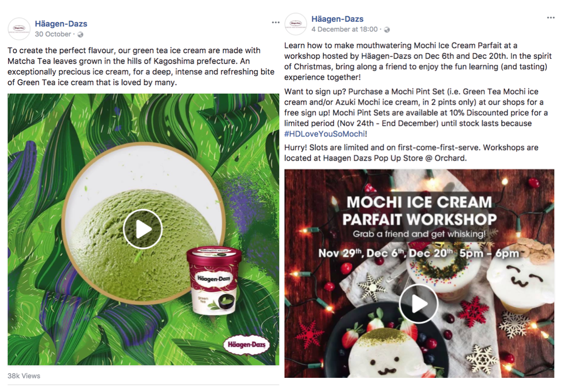This screenshot has width=564, height=392.
Task: Click the green tea pint tub image
Action: coord(213,280)
